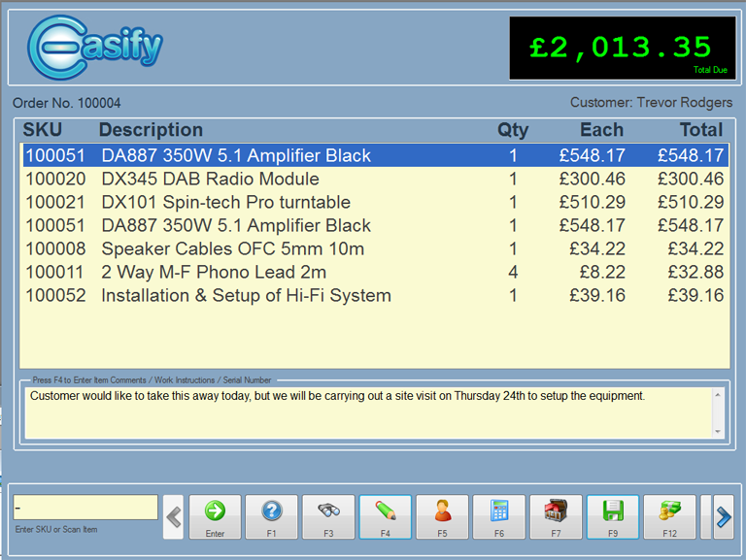Click the comment box scrollbar up arrow
The image size is (746, 560).
click(719, 395)
